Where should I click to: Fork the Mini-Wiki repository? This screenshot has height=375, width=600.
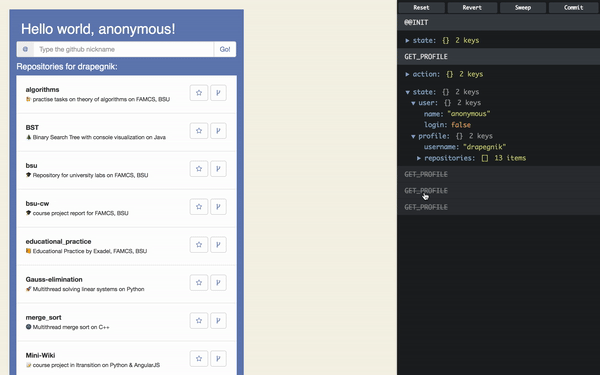coord(218,359)
